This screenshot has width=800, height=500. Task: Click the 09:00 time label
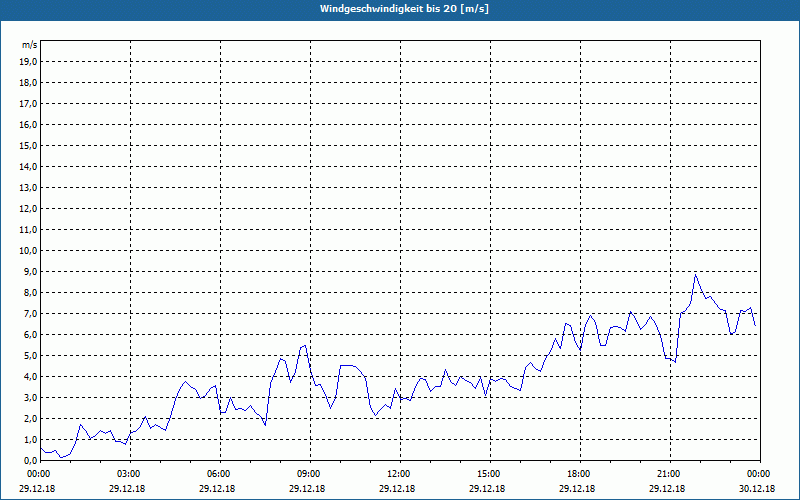click(310, 474)
